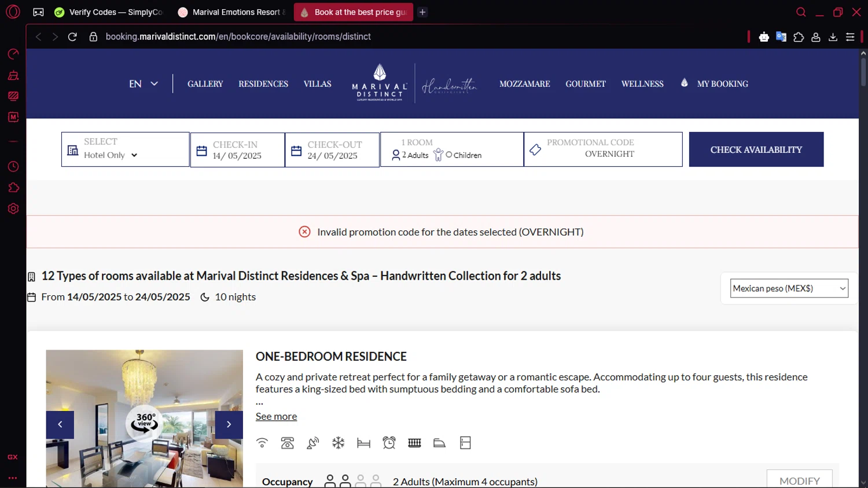Screen dimensions: 868x488
Task: Reload the current page
Action: [72, 36]
